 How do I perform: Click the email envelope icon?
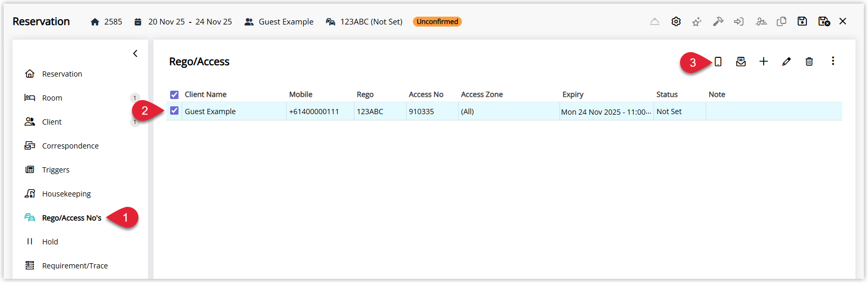(x=741, y=61)
